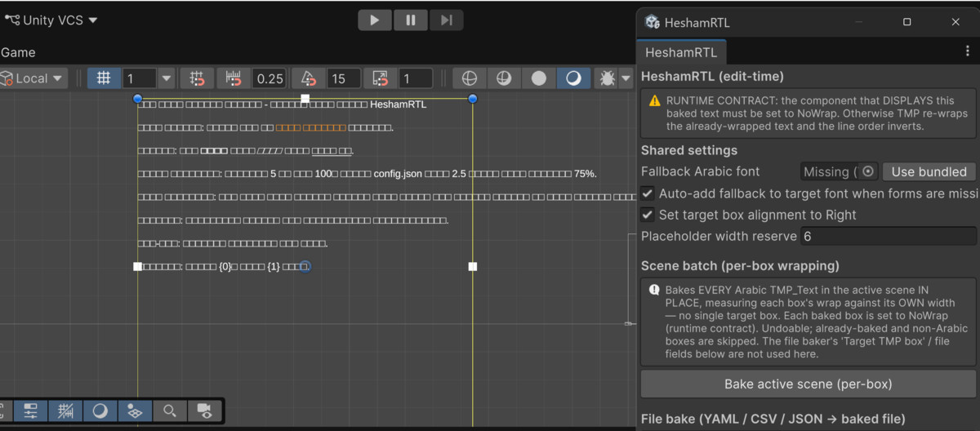Toggle grid visibility in the scene toolbar
Image resolution: width=980 pixels, height=431 pixels.
pyautogui.click(x=104, y=78)
